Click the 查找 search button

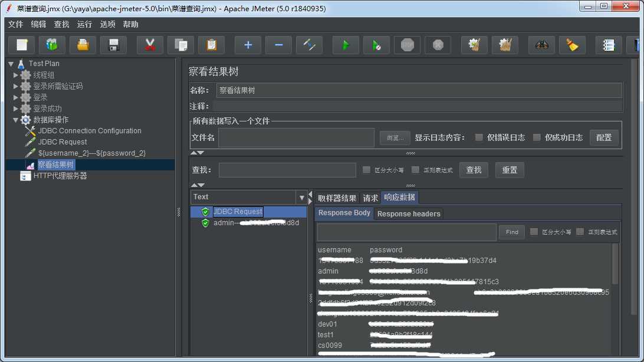click(x=474, y=170)
